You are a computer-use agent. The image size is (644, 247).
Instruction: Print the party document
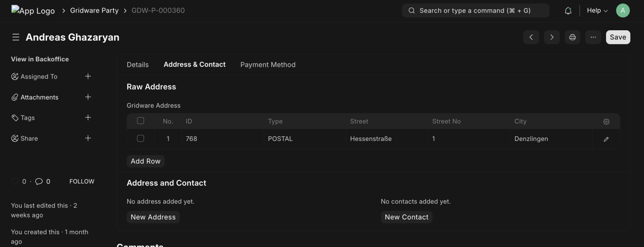[572, 37]
